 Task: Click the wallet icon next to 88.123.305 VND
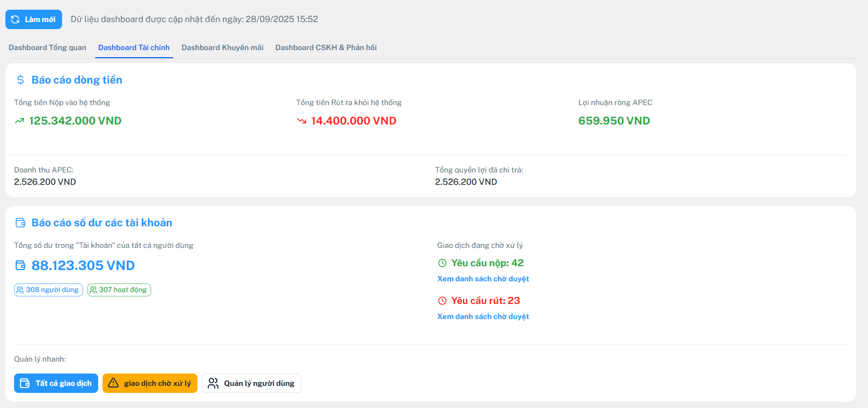20,265
